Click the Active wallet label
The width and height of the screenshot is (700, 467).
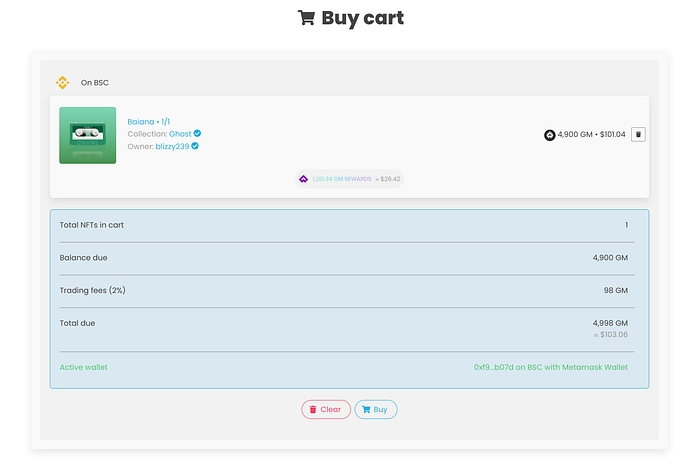tap(84, 367)
